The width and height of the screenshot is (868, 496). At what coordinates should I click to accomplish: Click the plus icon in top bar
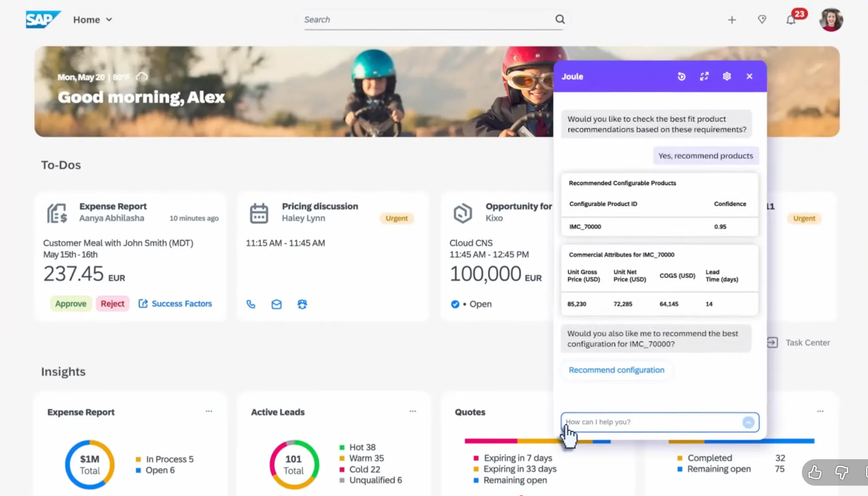pos(732,19)
